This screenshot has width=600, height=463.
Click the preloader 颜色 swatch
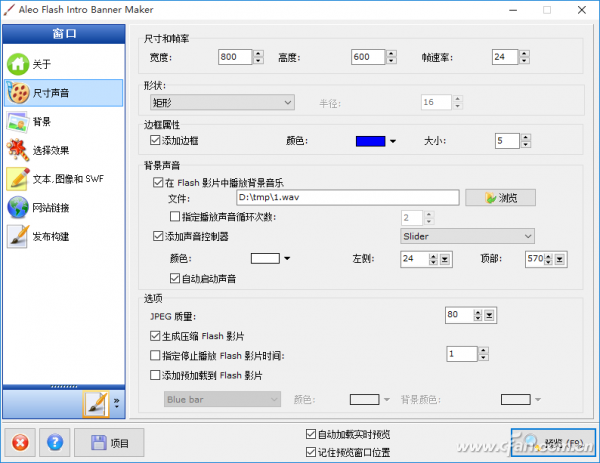(364, 399)
